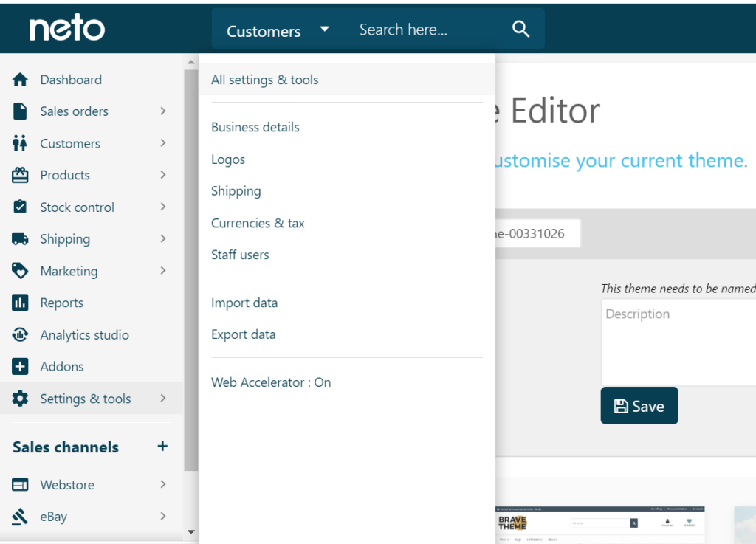Open the Analytics studio icon

coord(20,334)
